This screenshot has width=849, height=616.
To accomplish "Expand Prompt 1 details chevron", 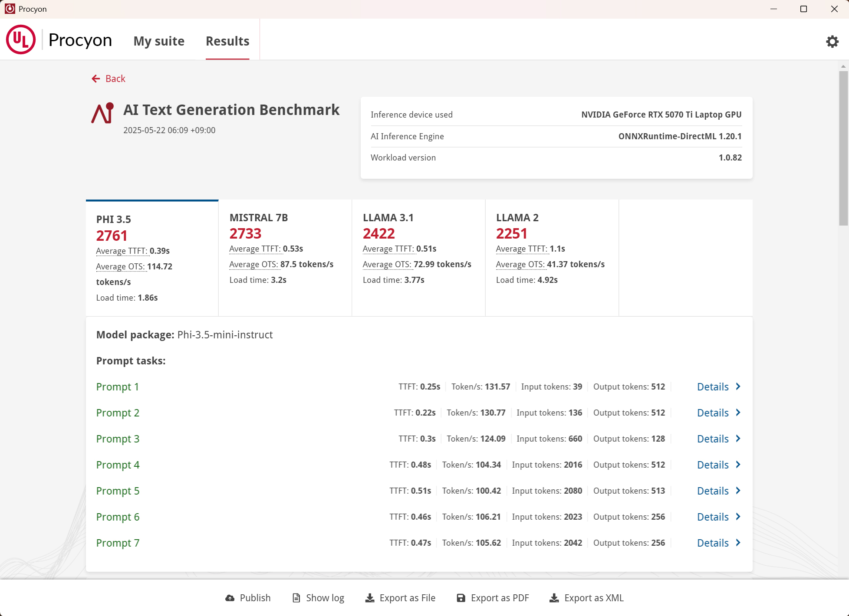I will [x=738, y=387].
